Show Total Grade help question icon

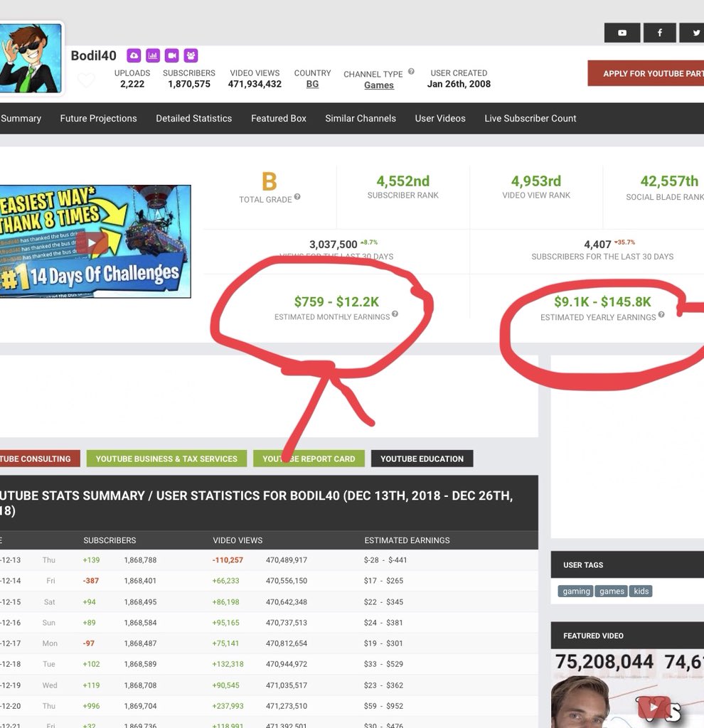click(297, 197)
